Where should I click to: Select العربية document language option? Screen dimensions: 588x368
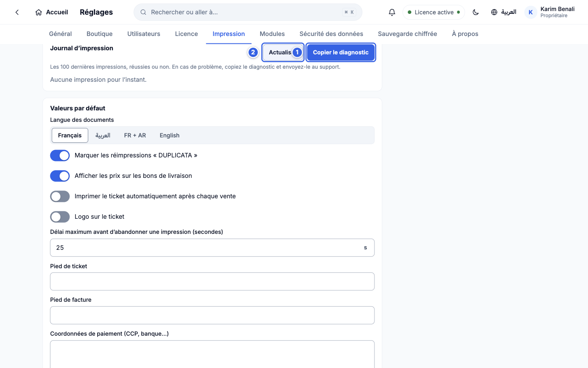tap(103, 135)
